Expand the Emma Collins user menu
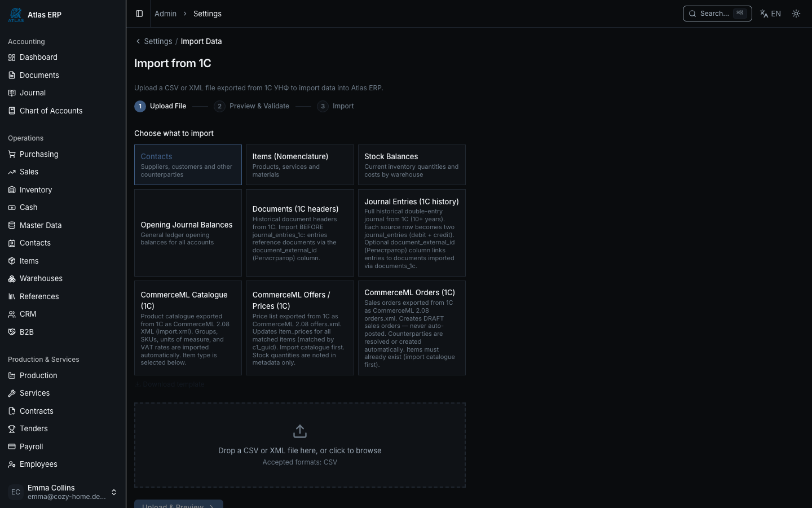This screenshot has height=508, width=812. [x=63, y=492]
